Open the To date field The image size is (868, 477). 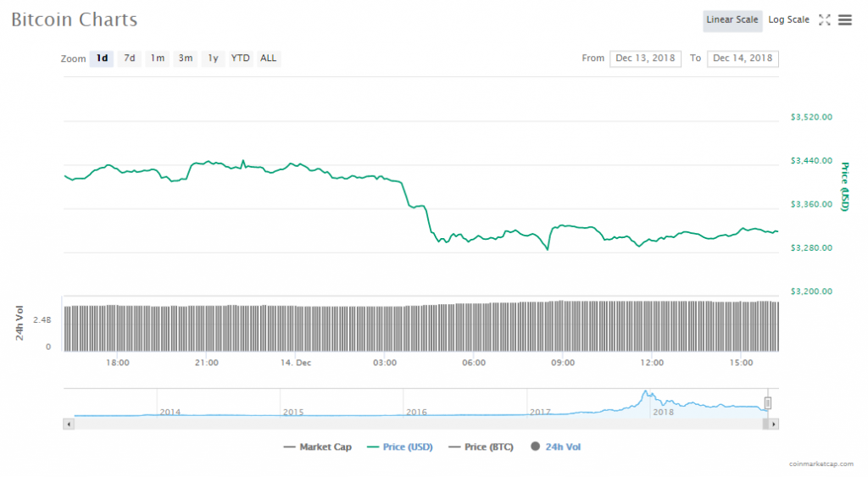(x=743, y=58)
